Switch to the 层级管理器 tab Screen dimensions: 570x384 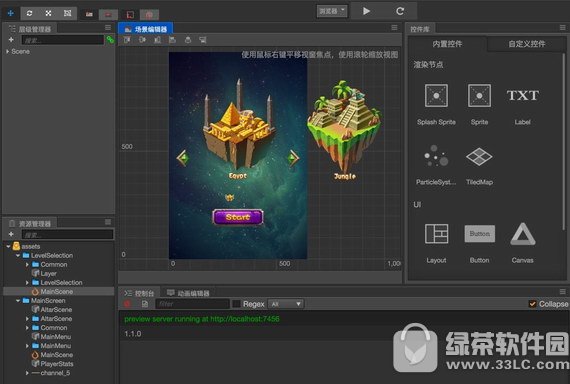coord(31,29)
